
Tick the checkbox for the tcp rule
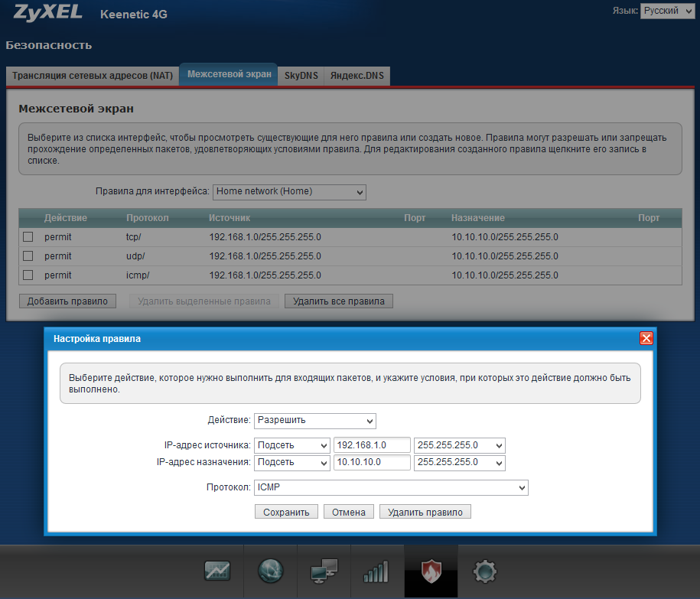pyautogui.click(x=28, y=237)
